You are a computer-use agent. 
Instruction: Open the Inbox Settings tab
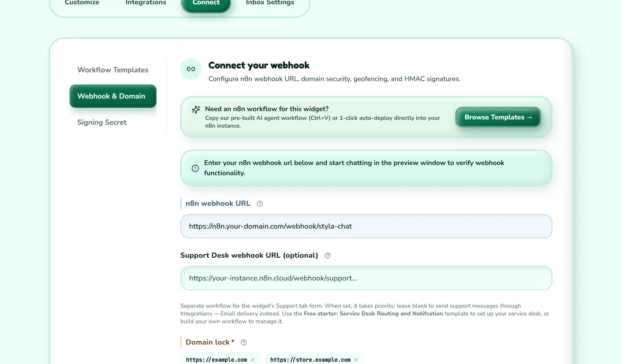pyautogui.click(x=270, y=3)
